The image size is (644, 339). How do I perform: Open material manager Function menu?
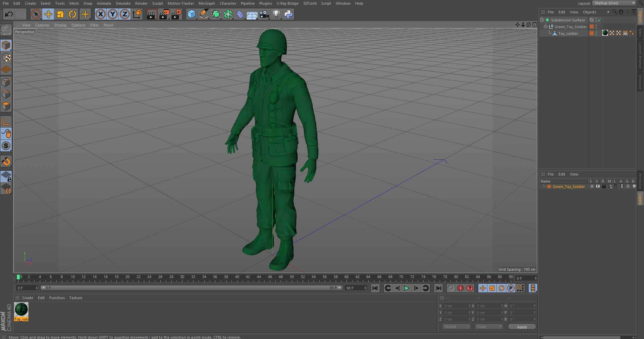(57, 298)
